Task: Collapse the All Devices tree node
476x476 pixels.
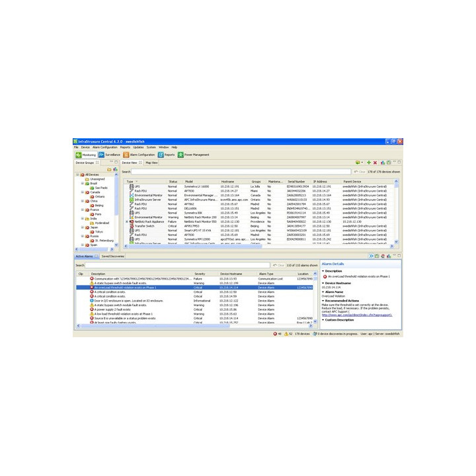Action: point(77,175)
